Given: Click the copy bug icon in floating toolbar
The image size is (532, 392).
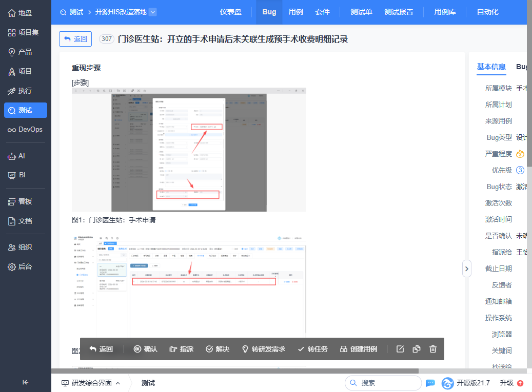Looking at the screenshot, I should click(x=417, y=349).
